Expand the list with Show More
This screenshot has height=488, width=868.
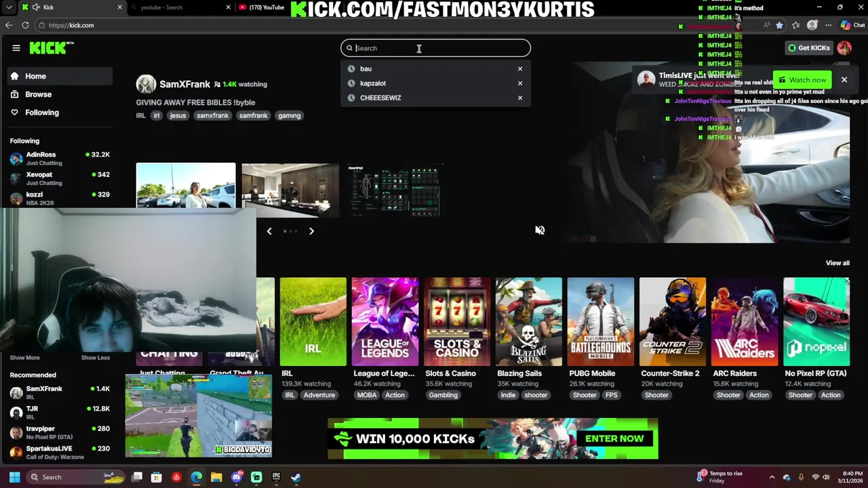(x=24, y=358)
